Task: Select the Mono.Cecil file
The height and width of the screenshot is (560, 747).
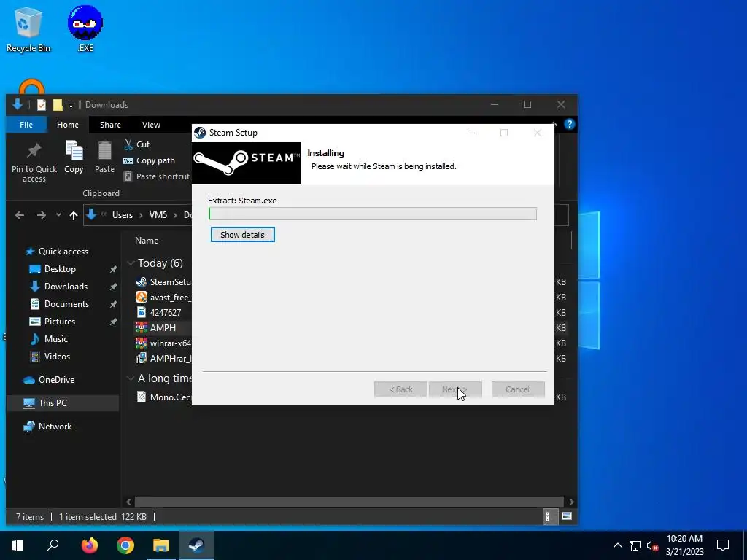Action: (x=163, y=397)
